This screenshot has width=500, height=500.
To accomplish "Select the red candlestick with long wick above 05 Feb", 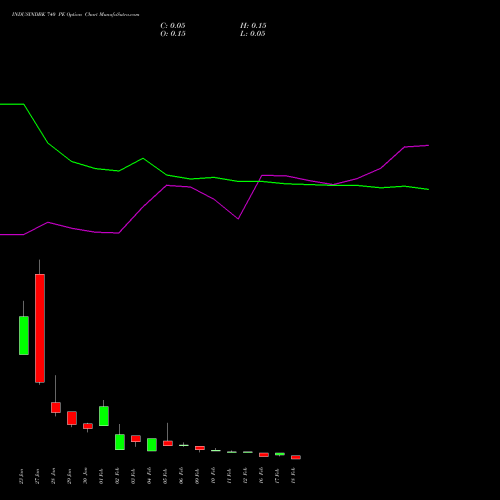I will (x=168, y=443).
